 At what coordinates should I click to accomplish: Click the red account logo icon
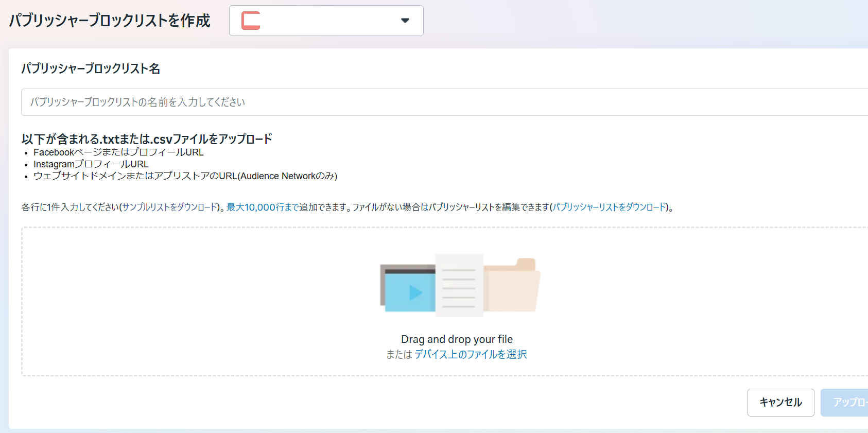pos(251,21)
